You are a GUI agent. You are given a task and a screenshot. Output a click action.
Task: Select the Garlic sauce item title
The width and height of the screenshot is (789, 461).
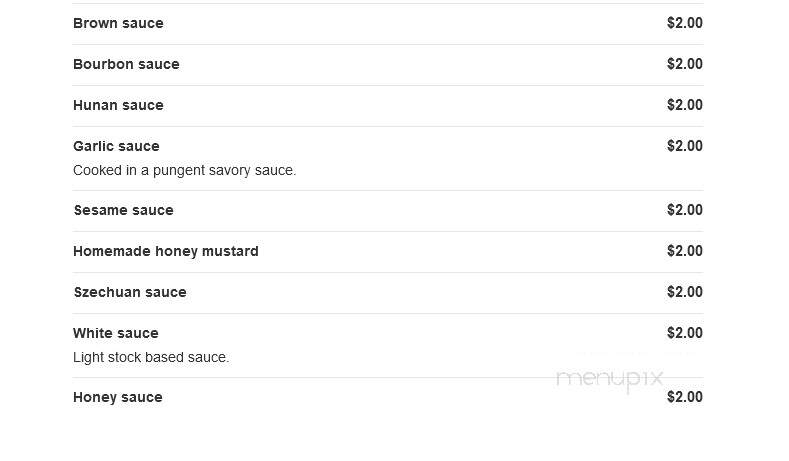click(x=116, y=146)
